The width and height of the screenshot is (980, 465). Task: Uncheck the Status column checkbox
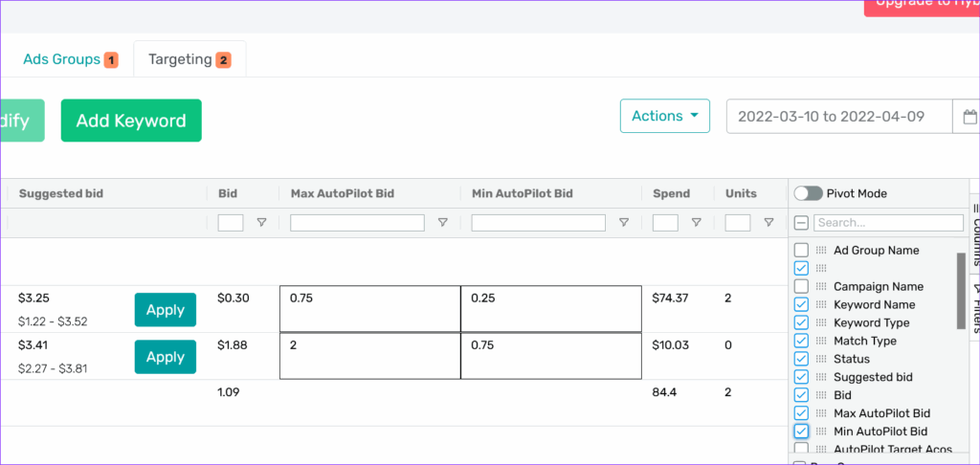pos(801,359)
